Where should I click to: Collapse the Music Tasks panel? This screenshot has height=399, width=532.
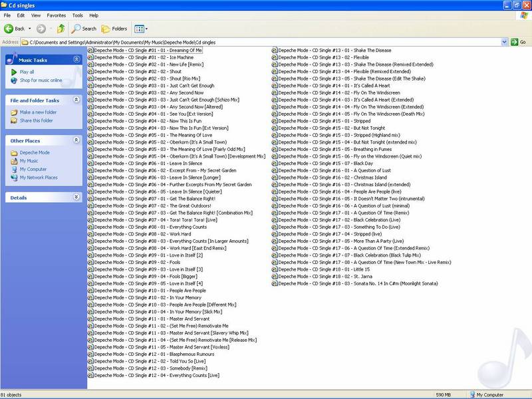pyautogui.click(x=76, y=60)
